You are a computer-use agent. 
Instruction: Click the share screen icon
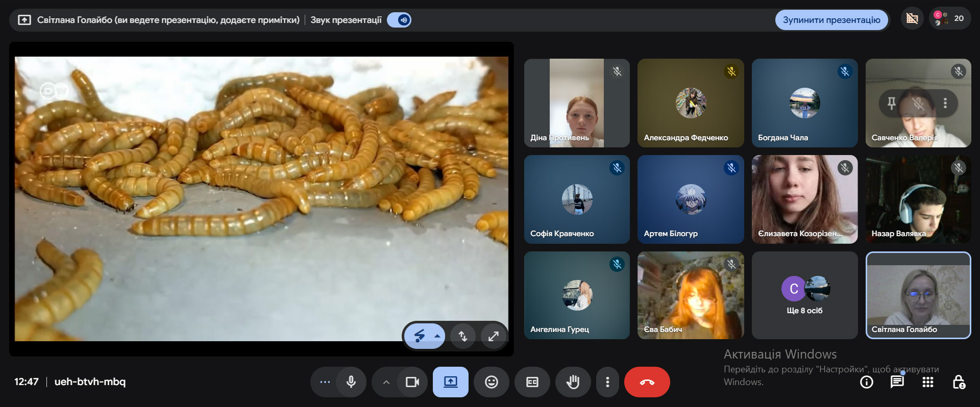[450, 382]
